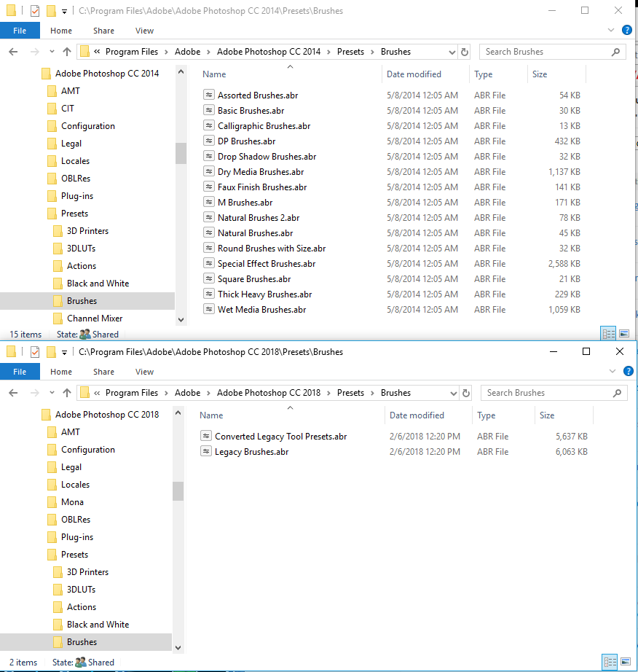638x672 pixels.
Task: Click scroll up arrow, CC 2018 folder tree
Action: click(178, 413)
